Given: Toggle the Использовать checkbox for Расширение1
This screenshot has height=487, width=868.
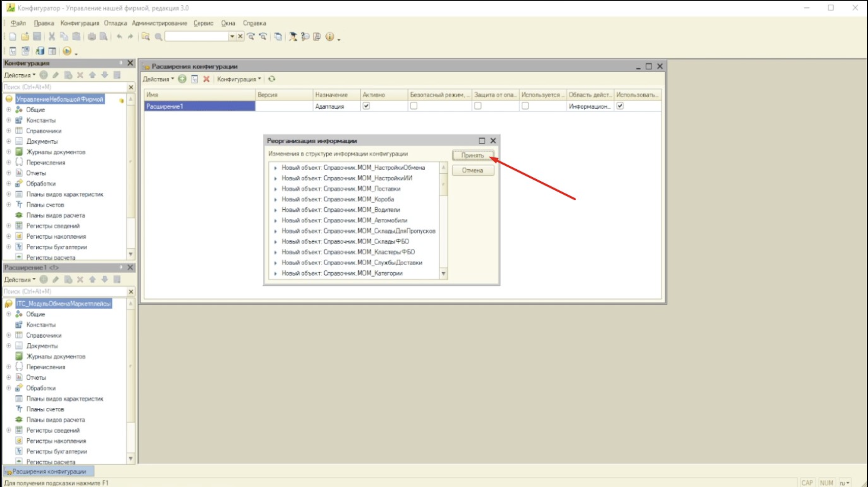Looking at the screenshot, I should [x=620, y=106].
